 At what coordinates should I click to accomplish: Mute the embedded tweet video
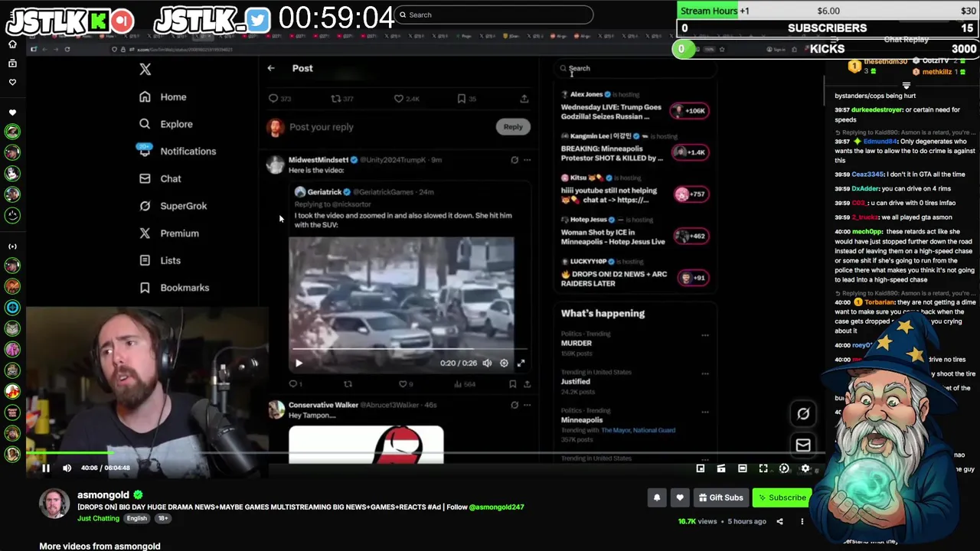pos(487,364)
